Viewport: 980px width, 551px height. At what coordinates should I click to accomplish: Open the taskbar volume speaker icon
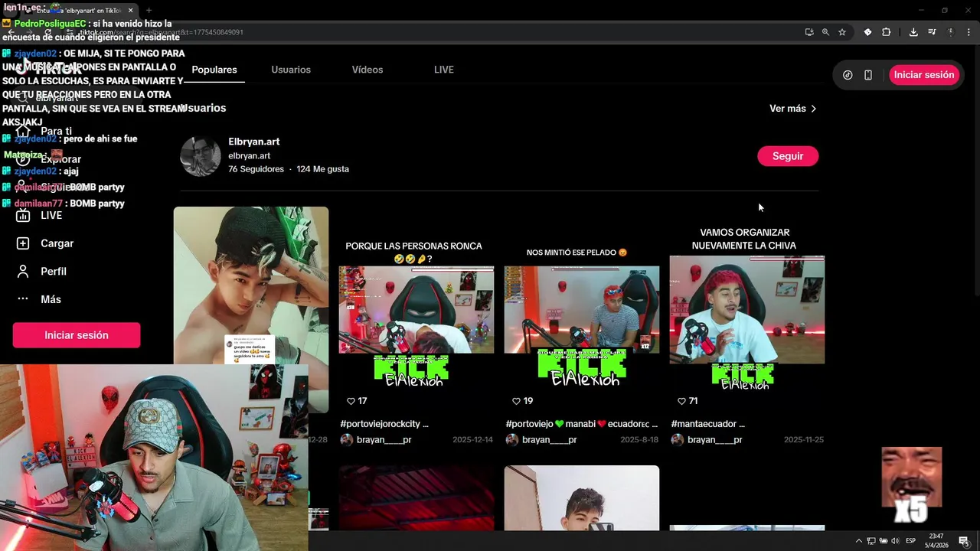point(895,541)
